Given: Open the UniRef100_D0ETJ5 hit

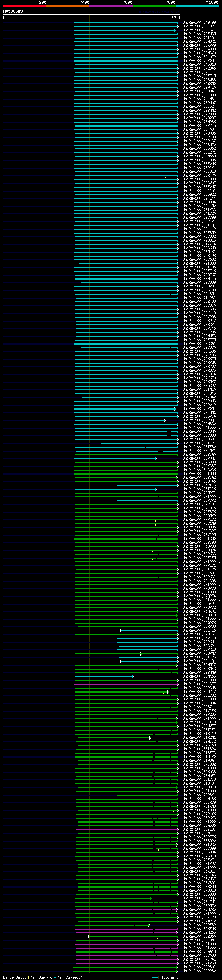Looking at the screenshot, I should (199, 76).
